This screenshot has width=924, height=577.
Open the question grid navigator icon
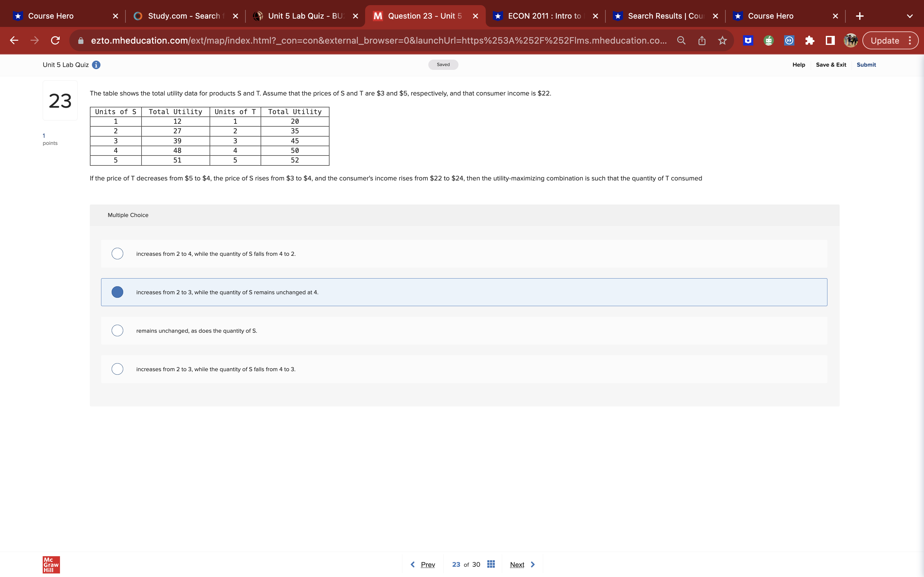(491, 564)
